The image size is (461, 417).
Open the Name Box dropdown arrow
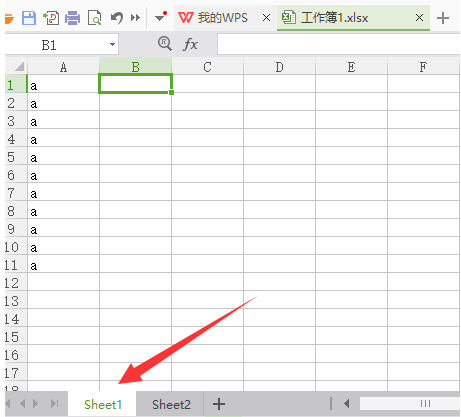[112, 44]
